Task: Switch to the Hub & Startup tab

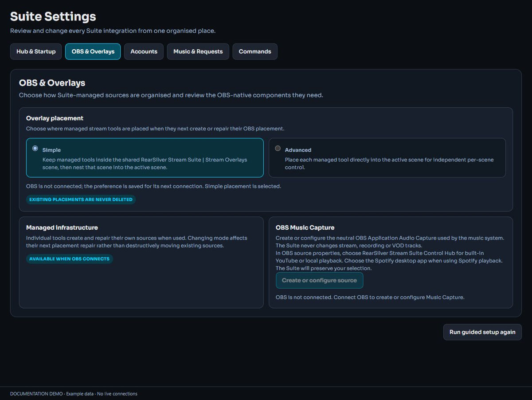Action: coord(36,51)
